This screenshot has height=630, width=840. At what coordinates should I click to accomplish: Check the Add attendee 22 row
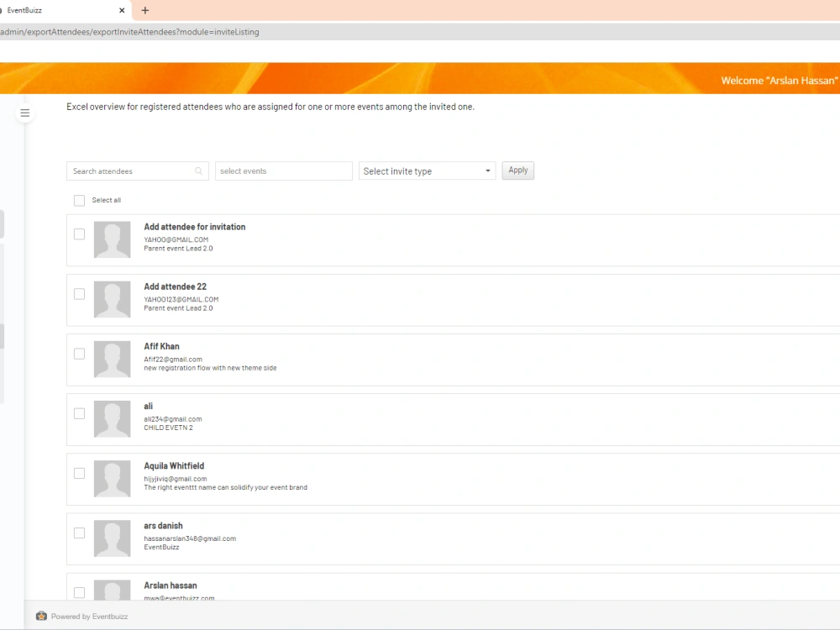click(79, 294)
